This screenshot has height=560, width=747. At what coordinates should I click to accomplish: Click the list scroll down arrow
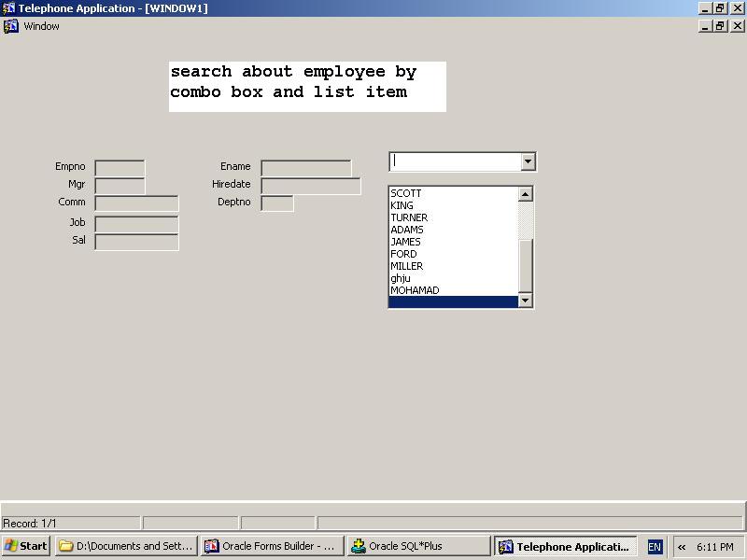coord(525,300)
